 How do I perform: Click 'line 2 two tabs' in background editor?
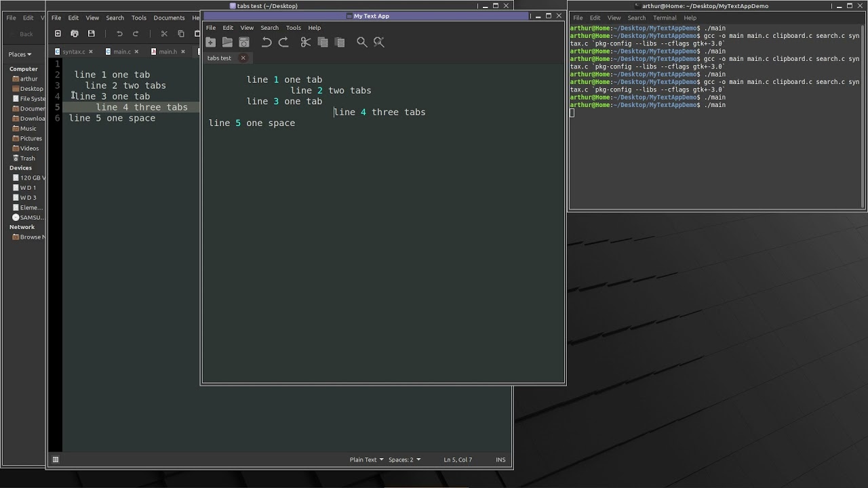pyautogui.click(x=125, y=85)
